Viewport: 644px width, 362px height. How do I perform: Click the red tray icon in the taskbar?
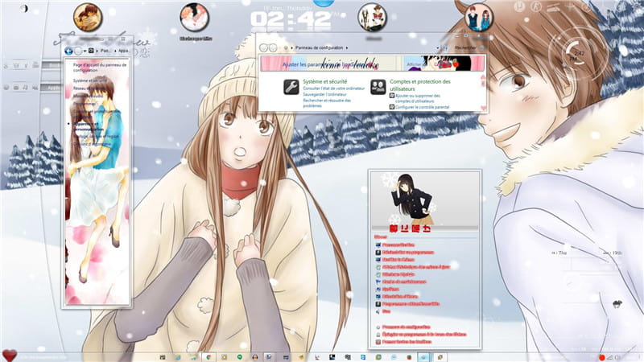(601, 356)
